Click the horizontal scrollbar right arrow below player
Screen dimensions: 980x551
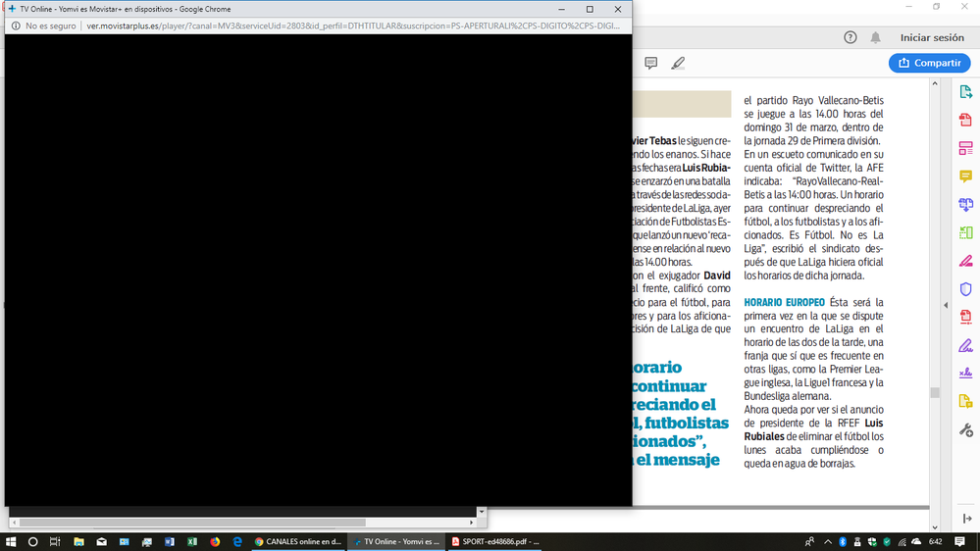tap(472, 523)
